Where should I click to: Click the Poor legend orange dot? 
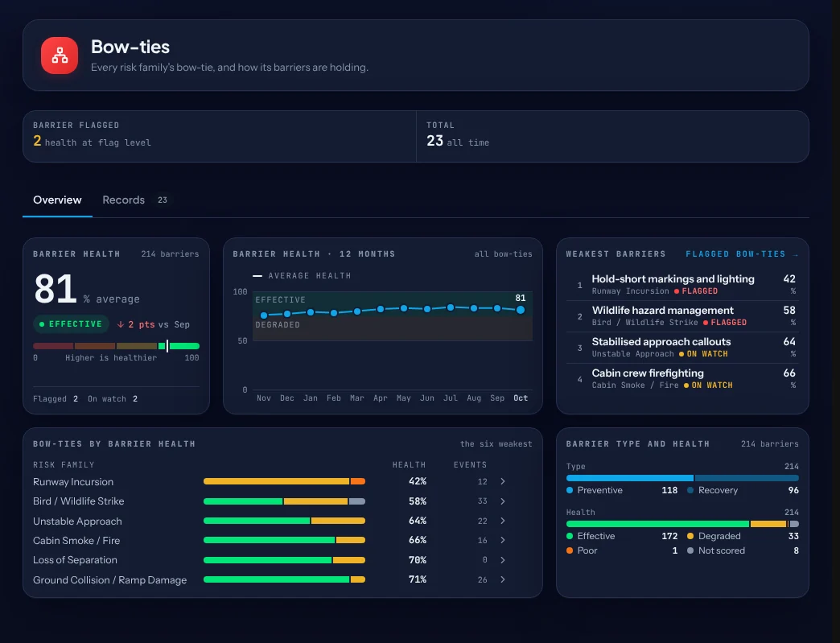(x=570, y=550)
